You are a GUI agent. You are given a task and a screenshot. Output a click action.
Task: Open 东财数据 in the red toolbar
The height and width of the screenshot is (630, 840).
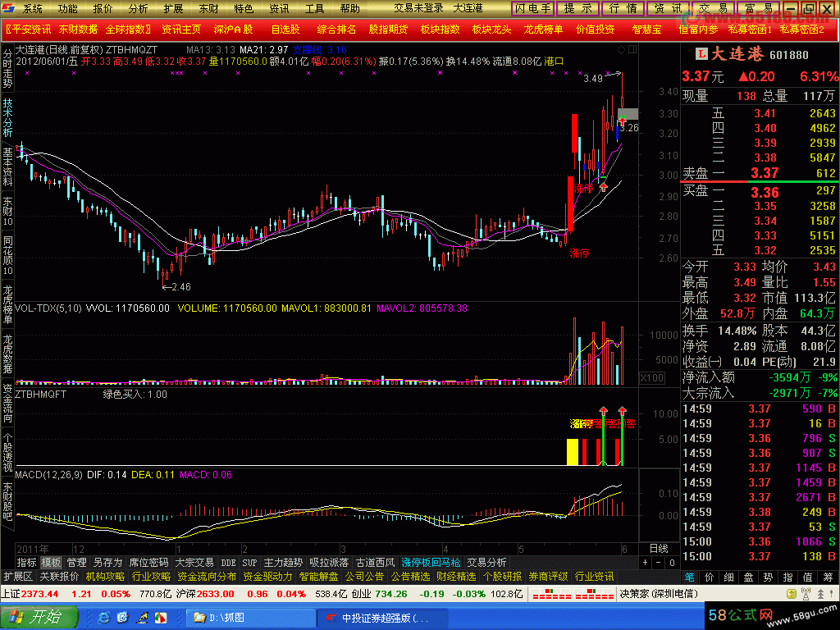(78, 30)
